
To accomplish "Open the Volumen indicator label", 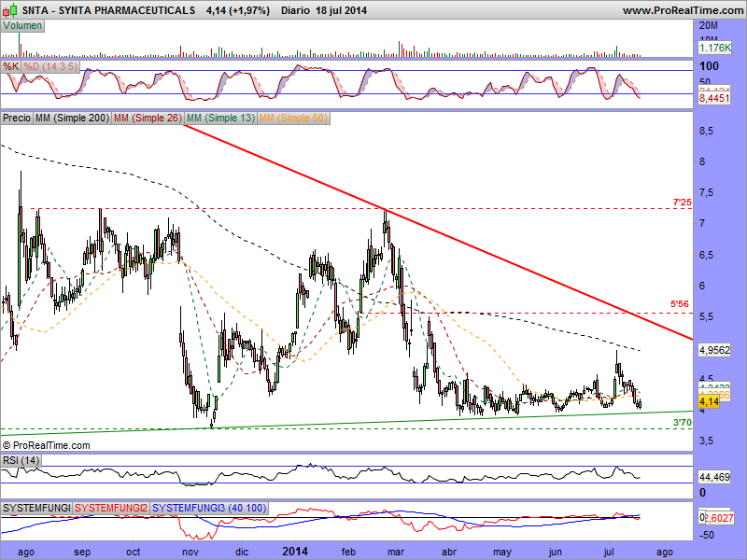I will [x=22, y=26].
